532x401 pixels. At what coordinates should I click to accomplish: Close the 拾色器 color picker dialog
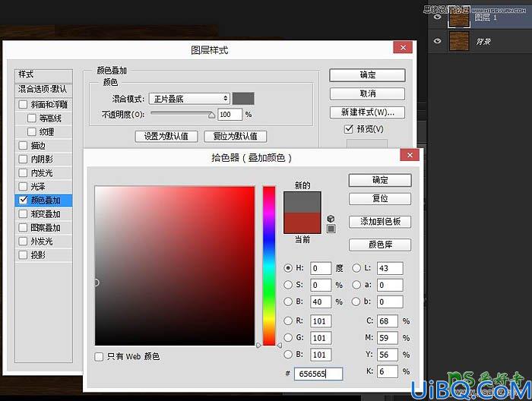pyautogui.click(x=410, y=155)
